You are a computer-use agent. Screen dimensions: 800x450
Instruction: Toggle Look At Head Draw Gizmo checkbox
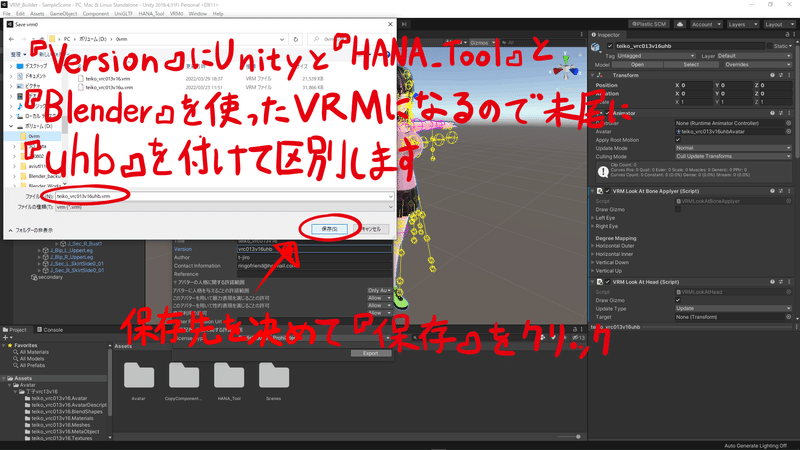tap(678, 300)
